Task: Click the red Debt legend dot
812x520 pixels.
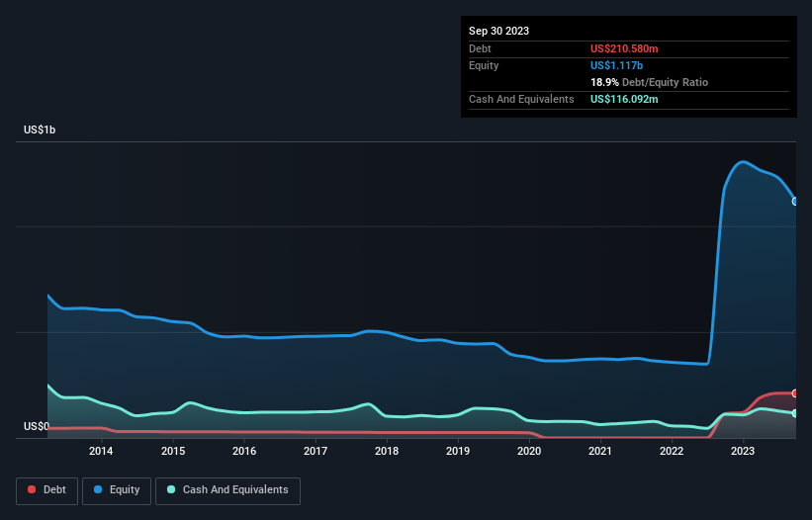Action: click(32, 489)
